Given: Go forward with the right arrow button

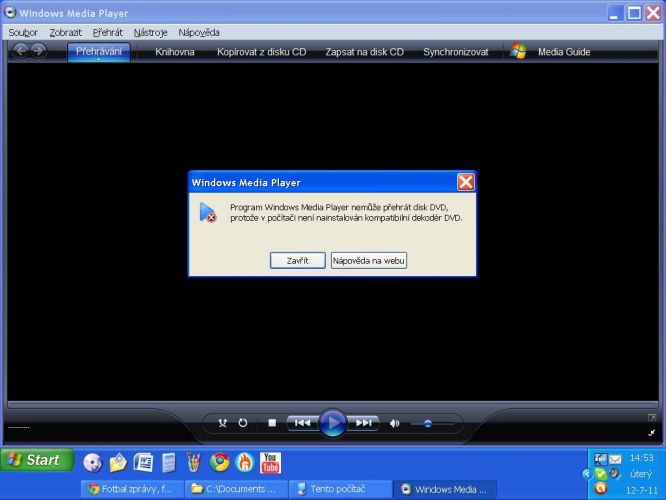Looking at the screenshot, I should click(38, 51).
